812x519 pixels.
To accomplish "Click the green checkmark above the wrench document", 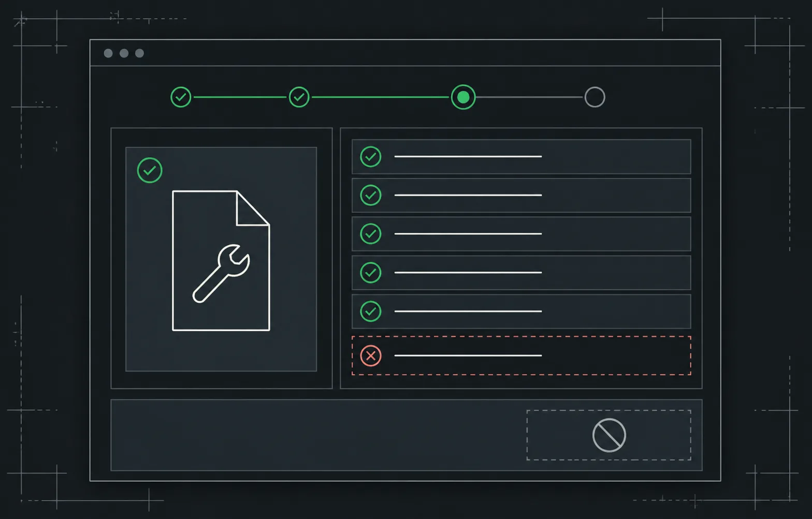I will point(150,170).
